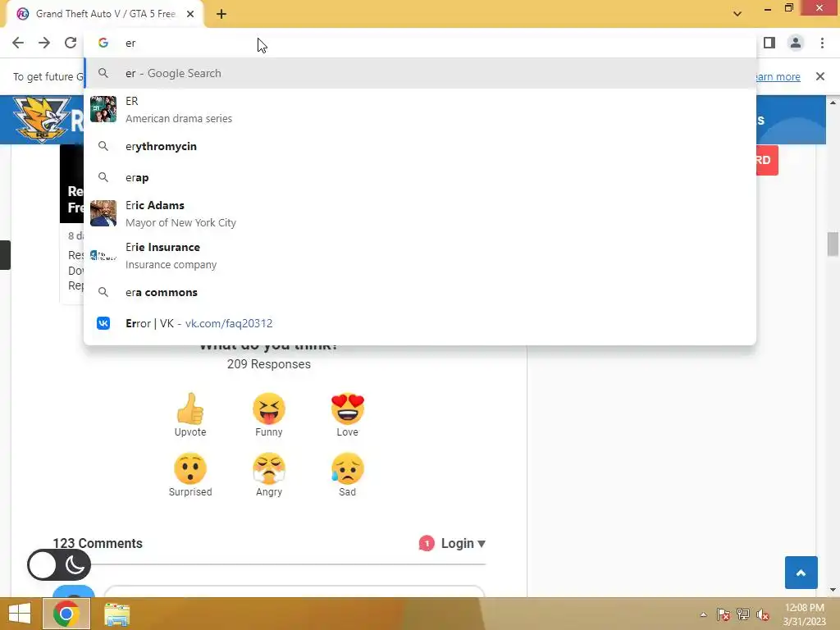This screenshot has height=630, width=840.
Task: Click the red notification badge '1'
Action: tap(427, 544)
